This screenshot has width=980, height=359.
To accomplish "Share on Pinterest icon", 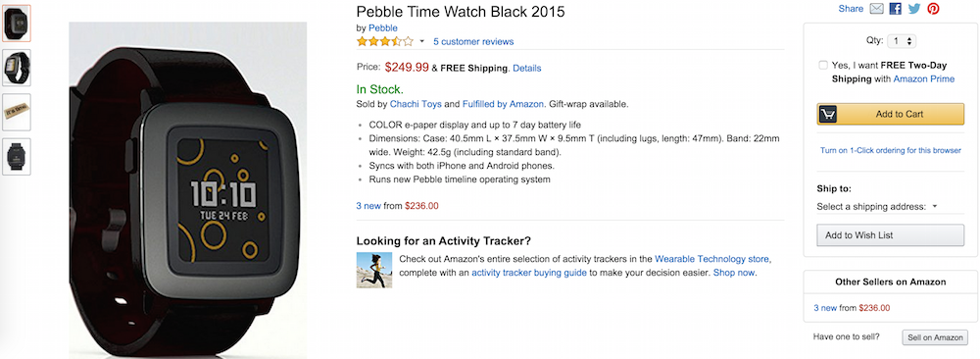I will pyautogui.click(x=933, y=9).
